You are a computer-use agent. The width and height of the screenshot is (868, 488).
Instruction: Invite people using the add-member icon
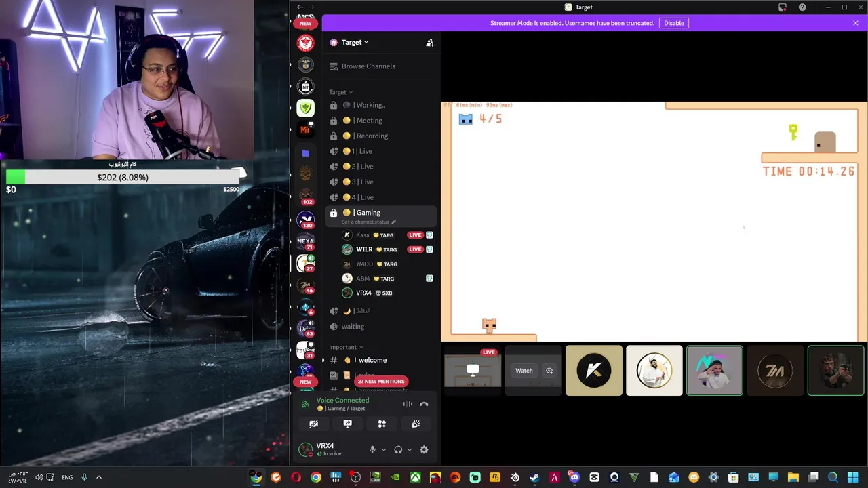(x=430, y=43)
